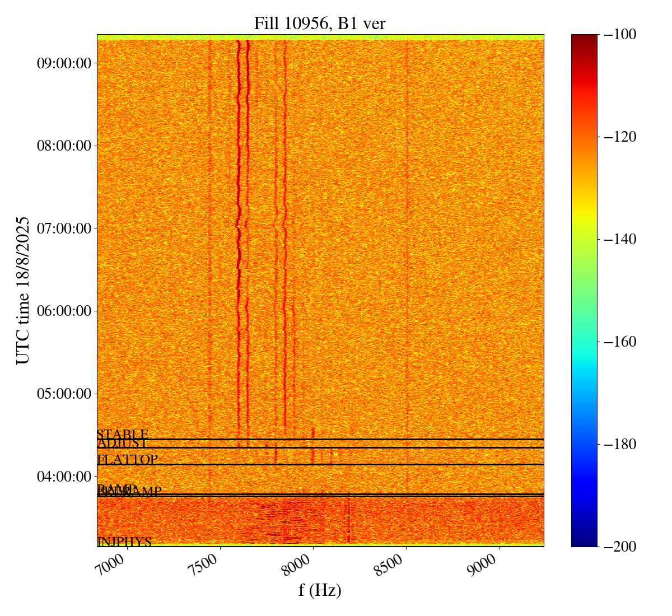
Task: Click the 'f (Hz)' x-axis label
Action: pos(320,590)
